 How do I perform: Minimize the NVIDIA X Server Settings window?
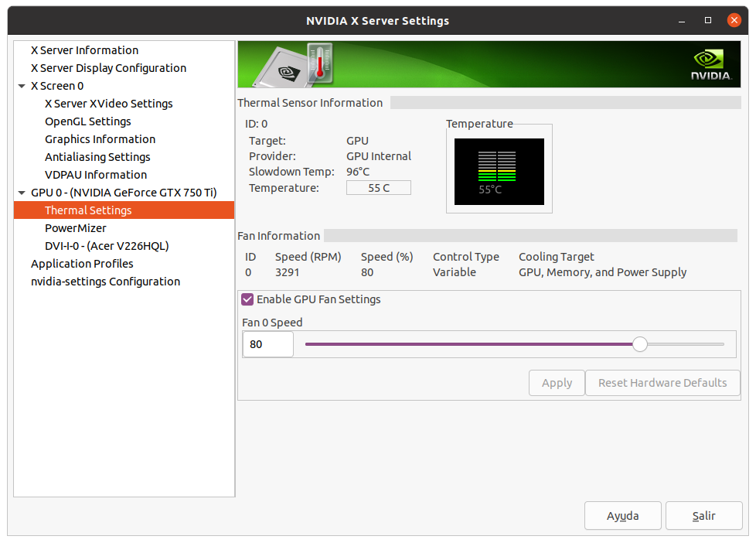click(682, 21)
